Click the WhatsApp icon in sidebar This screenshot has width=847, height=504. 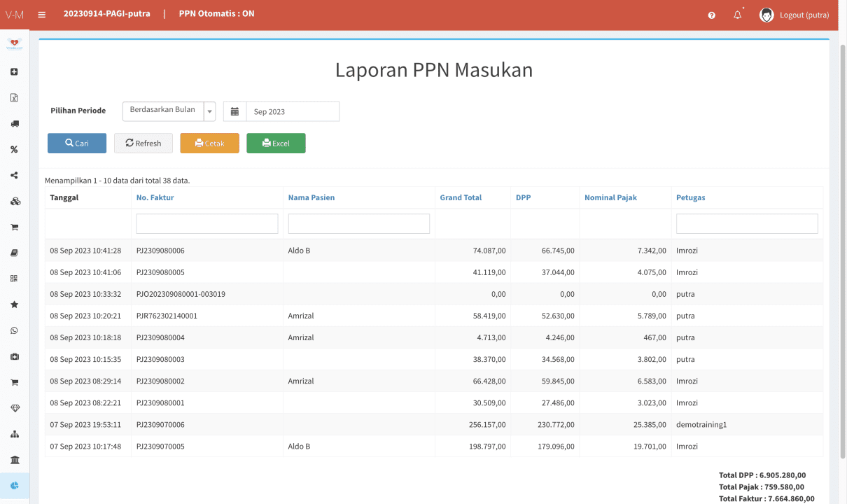click(15, 331)
